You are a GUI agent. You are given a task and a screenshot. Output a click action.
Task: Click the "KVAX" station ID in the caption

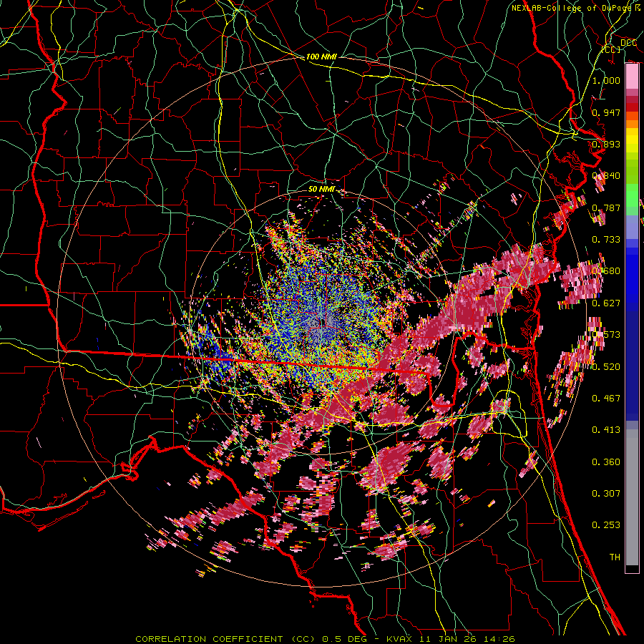pyautogui.click(x=399, y=639)
